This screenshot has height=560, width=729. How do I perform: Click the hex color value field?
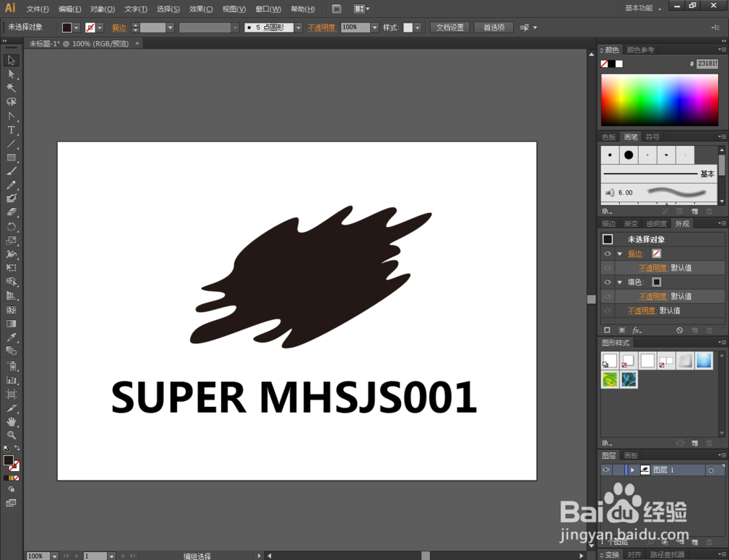[707, 63]
